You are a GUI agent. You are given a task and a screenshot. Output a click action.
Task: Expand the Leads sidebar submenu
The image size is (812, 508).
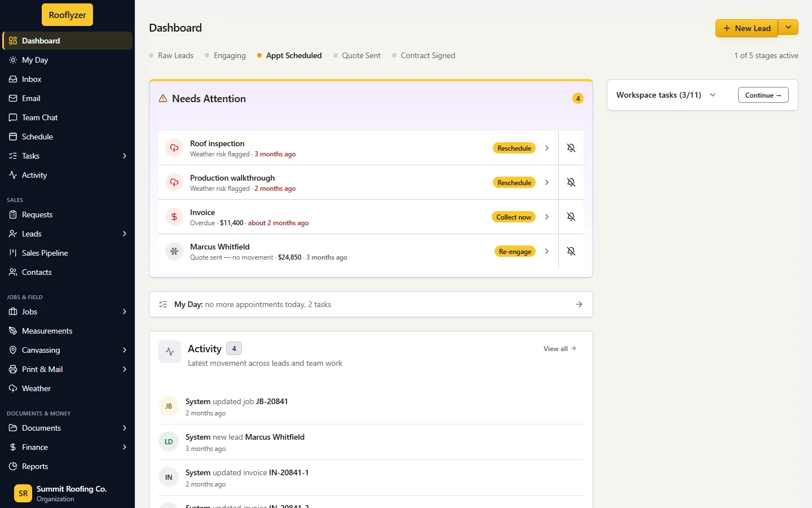pos(125,234)
